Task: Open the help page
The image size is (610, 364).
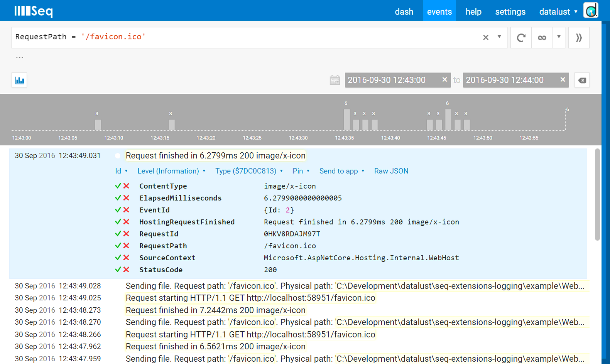Action: click(x=473, y=12)
